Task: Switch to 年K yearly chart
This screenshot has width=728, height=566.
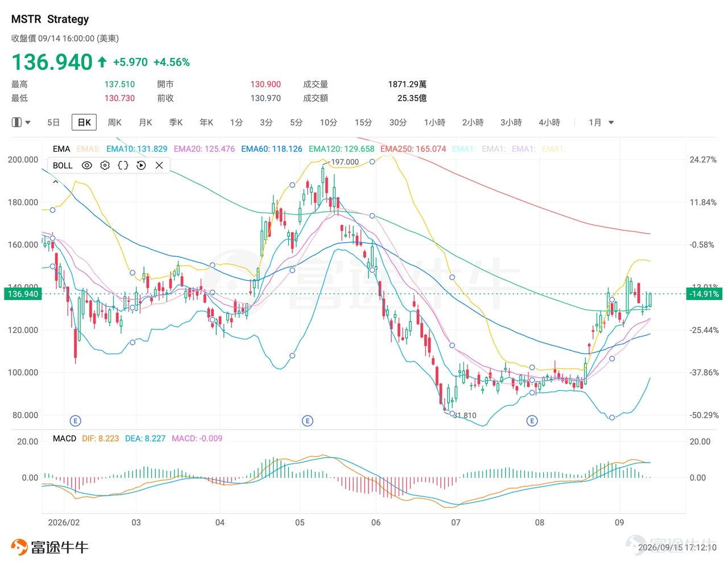Action: (206, 122)
